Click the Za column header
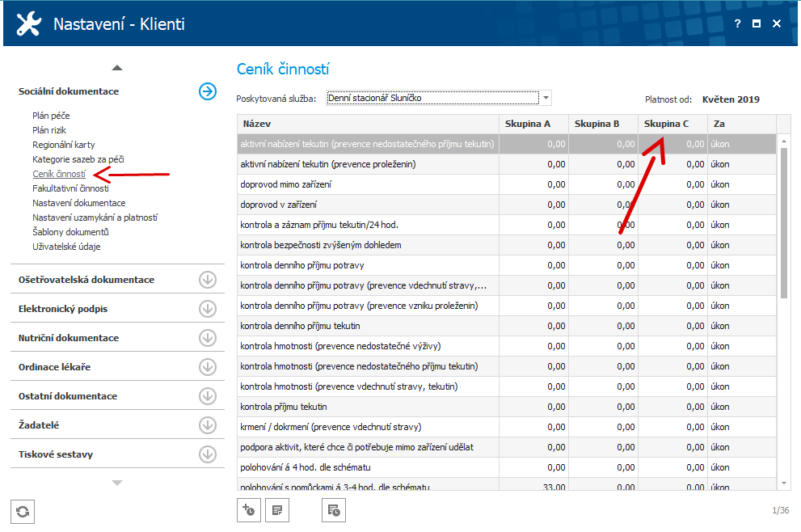 tap(742, 124)
